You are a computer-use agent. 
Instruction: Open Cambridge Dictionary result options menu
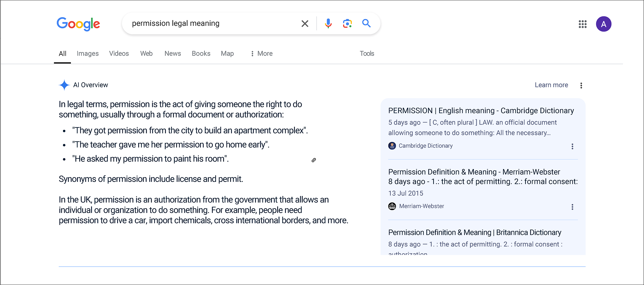(572, 146)
